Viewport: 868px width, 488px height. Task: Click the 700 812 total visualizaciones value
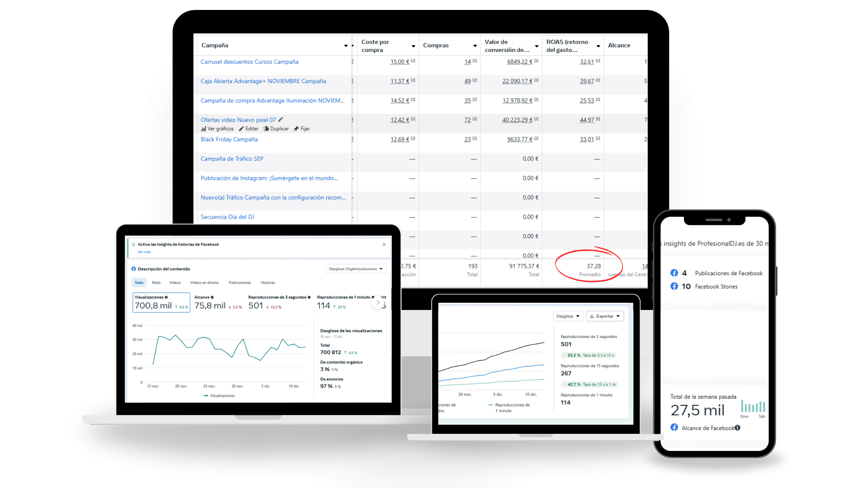(x=330, y=352)
